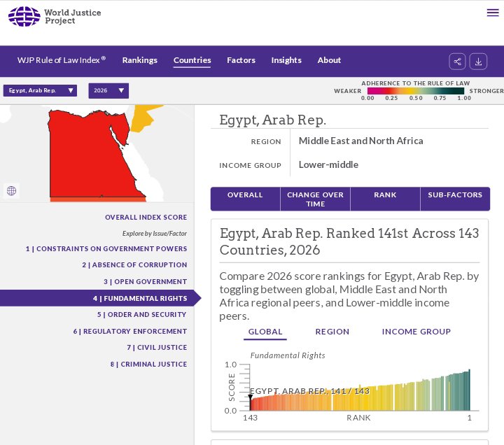This screenshot has height=445, width=504.
Task: Select Criminal Justice factor
Action: 148,364
